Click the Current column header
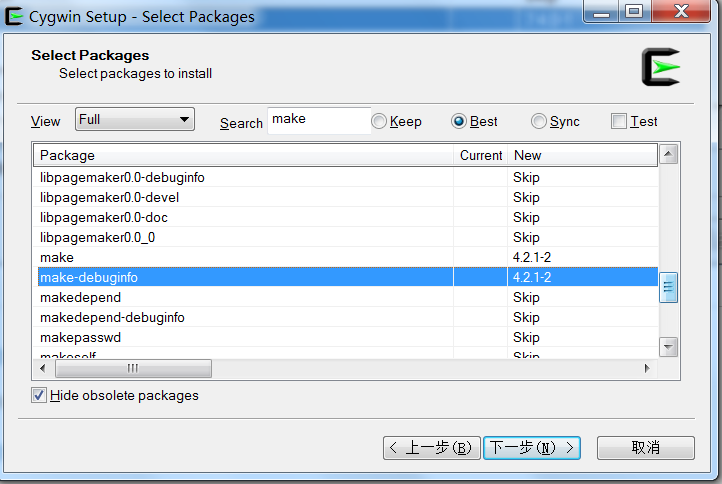Viewport: 722px width, 484px height. point(481,156)
